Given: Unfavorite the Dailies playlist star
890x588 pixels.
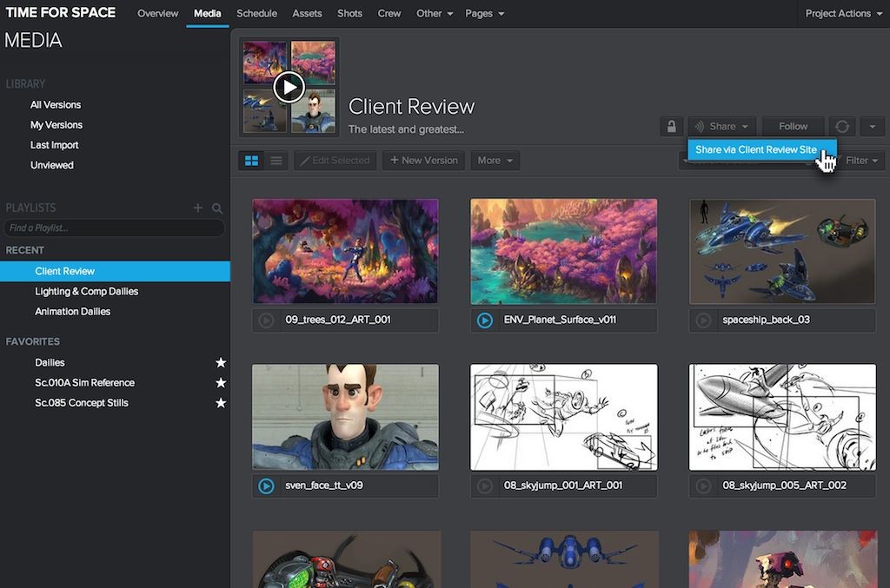Looking at the screenshot, I should click(221, 362).
